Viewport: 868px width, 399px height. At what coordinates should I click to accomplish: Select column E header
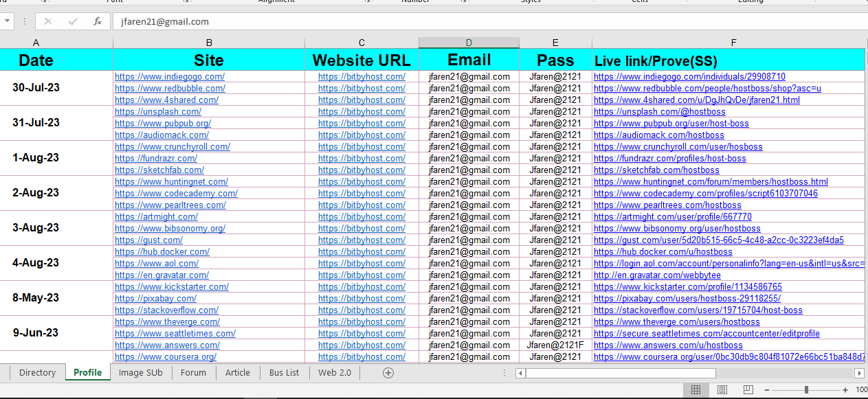tap(555, 43)
